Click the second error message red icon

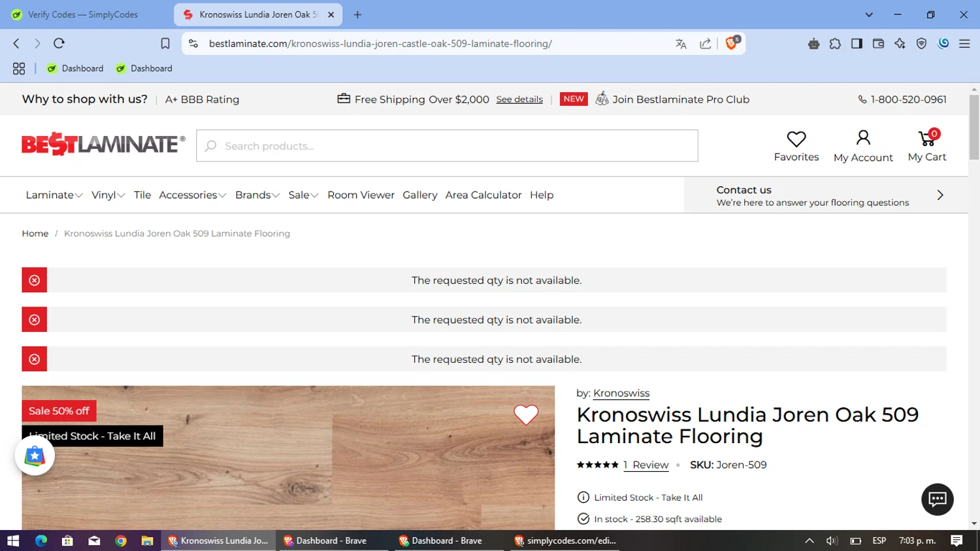tap(35, 320)
